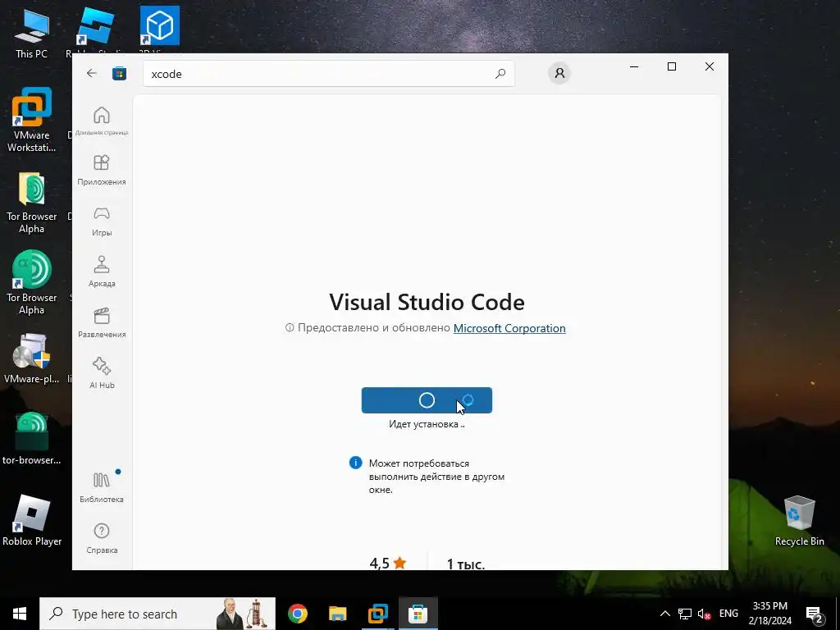This screenshot has width=840, height=630.
Task: Open the Справка help icon
Action: coord(102,538)
